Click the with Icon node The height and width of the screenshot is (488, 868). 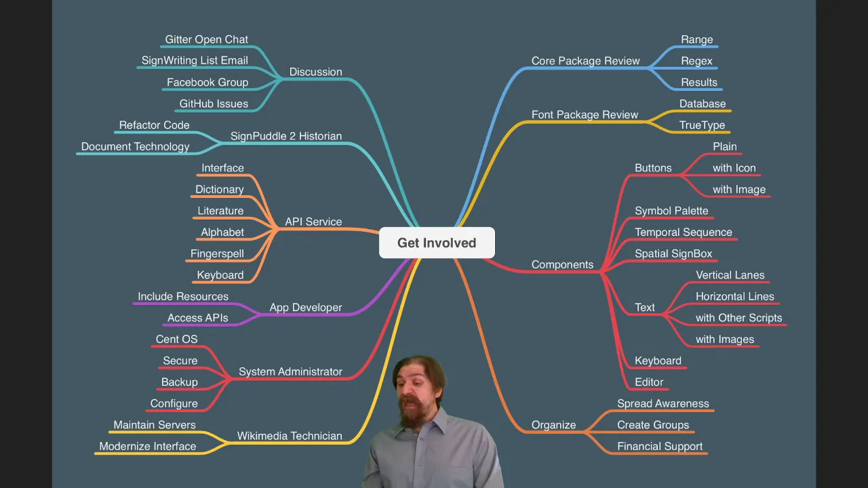734,168
